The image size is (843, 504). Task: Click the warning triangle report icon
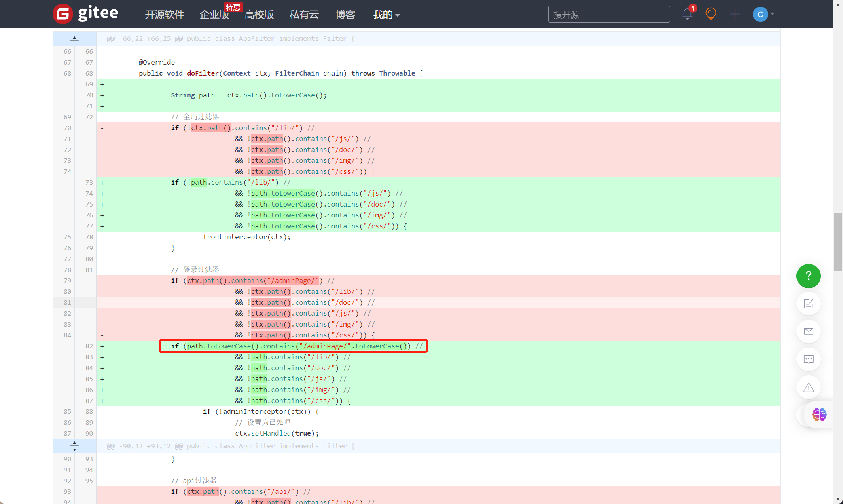click(x=808, y=388)
